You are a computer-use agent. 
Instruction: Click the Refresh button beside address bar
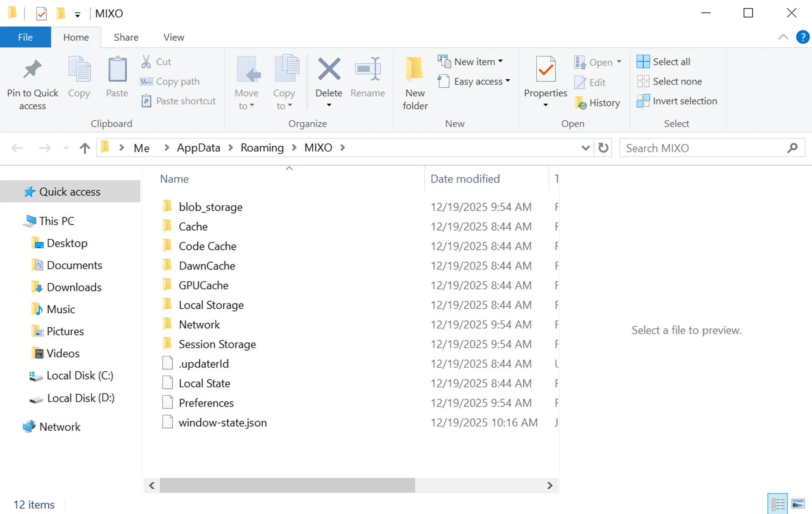[603, 148]
